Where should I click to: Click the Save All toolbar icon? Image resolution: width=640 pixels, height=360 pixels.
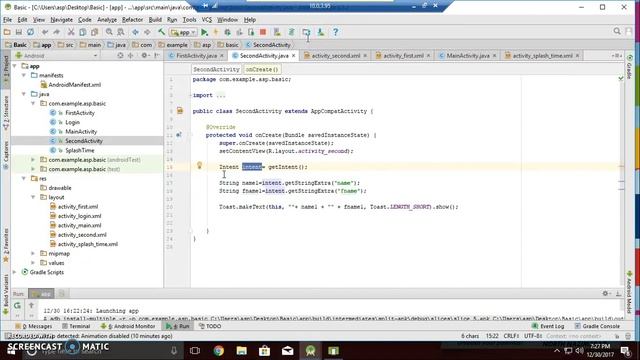19,32
